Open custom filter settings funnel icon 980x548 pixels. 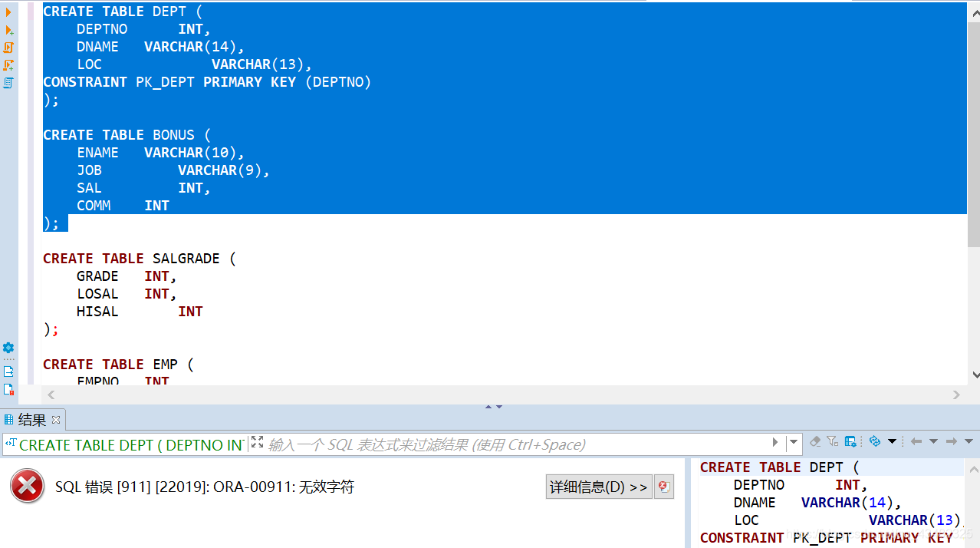point(833,441)
